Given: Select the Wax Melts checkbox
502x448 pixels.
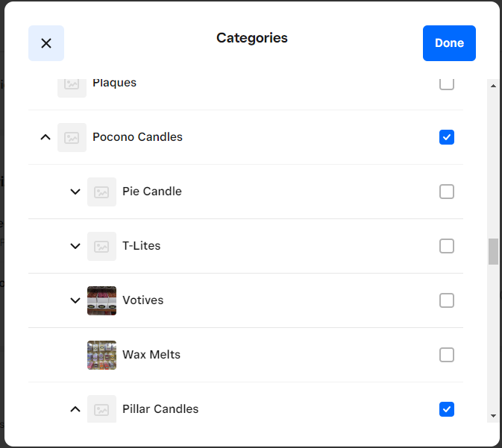Looking at the screenshot, I should pyautogui.click(x=447, y=355).
